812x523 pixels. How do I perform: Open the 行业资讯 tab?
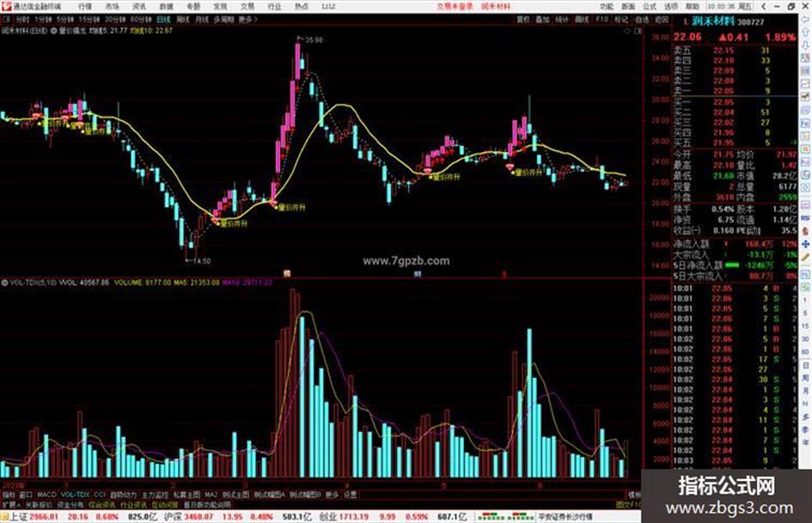[133, 504]
